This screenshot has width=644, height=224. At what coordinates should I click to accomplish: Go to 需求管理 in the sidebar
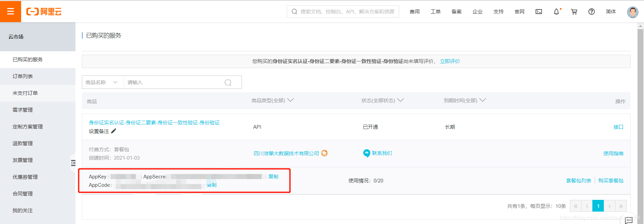[38, 110]
